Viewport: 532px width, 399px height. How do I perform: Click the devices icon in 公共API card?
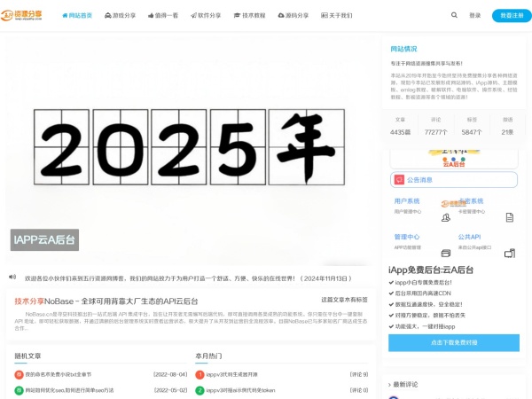510,253
